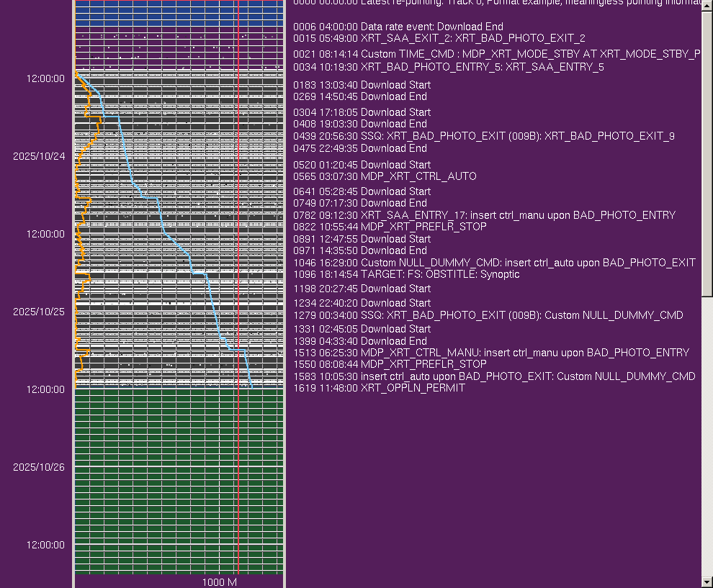The image size is (713, 588).
Task: Click the 0822 MDP_XRT_PREFLR_STOP entry
Action: click(390, 227)
